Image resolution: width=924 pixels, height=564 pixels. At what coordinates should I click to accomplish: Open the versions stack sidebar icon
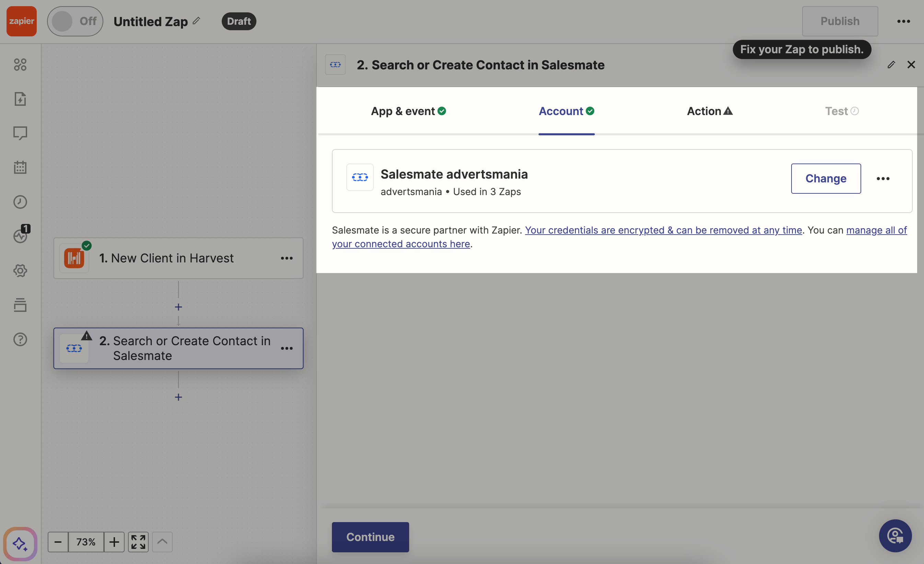coord(20,305)
